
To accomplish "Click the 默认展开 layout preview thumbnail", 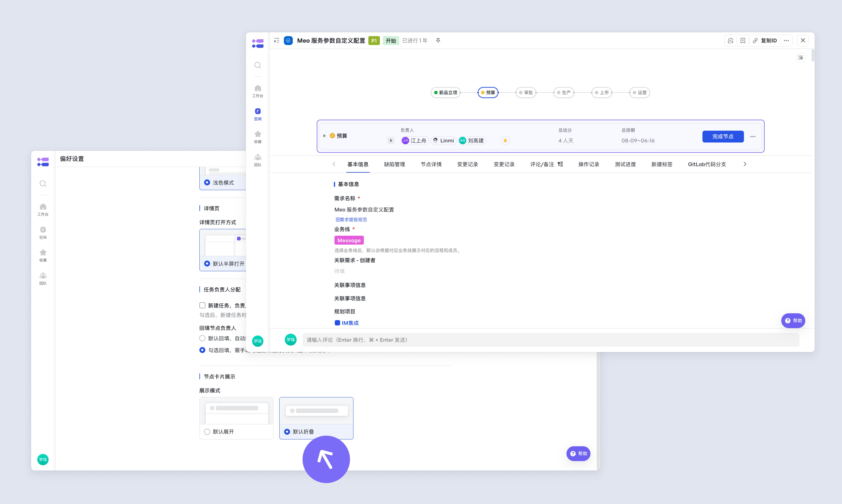I will tap(236, 411).
